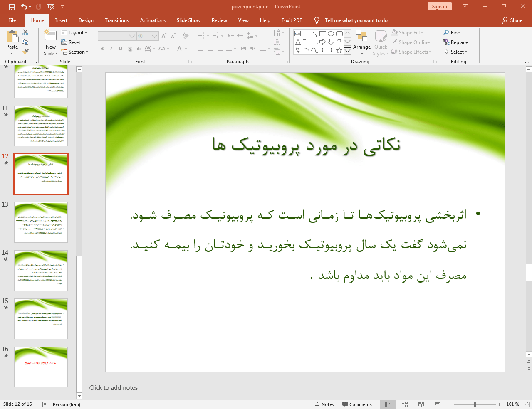Open the Ribbon Display Options icon

[x=465, y=7]
